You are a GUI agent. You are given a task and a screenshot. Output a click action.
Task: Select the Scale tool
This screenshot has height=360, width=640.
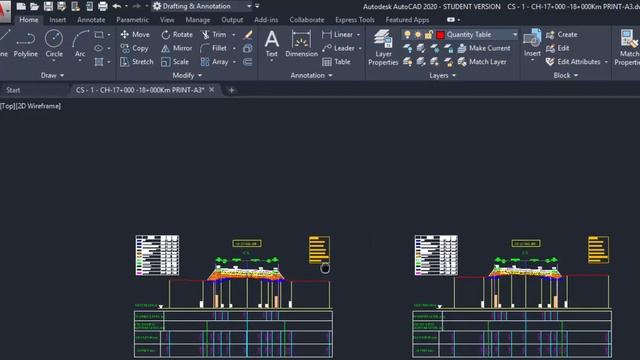(x=175, y=62)
